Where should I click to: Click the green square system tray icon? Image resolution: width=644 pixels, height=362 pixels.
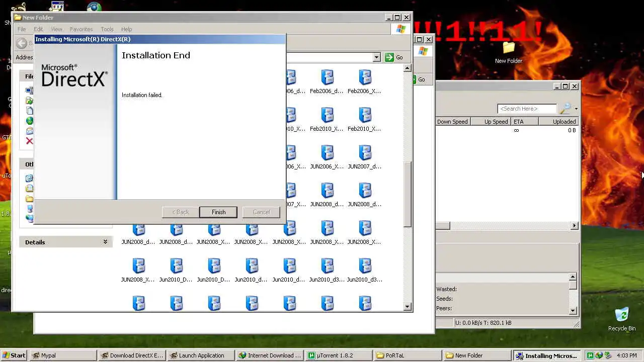[x=591, y=355]
